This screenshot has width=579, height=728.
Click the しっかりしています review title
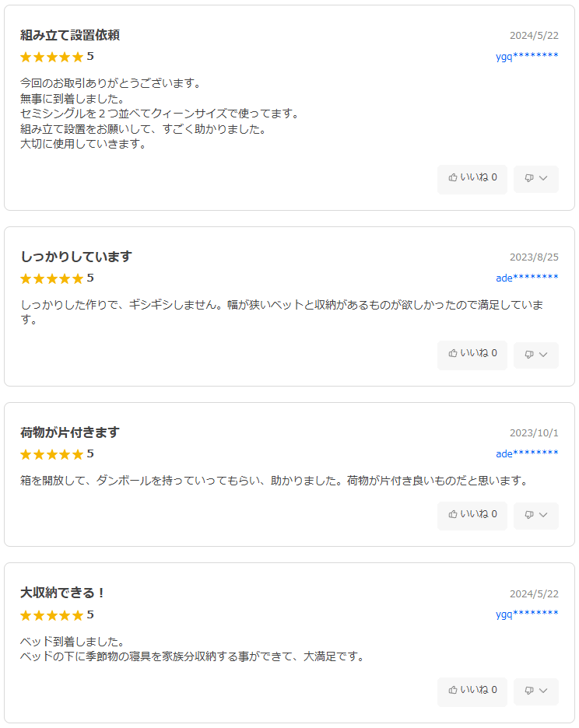(76, 257)
